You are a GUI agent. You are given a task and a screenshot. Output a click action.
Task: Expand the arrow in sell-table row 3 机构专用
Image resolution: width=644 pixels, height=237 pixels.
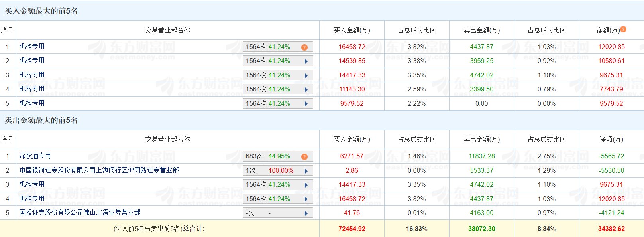point(306,185)
